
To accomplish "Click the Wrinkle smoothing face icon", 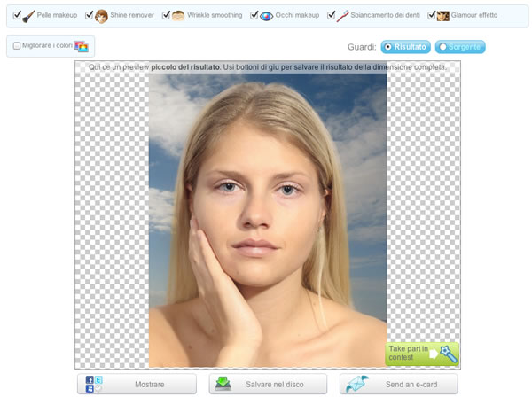I will tap(178, 15).
